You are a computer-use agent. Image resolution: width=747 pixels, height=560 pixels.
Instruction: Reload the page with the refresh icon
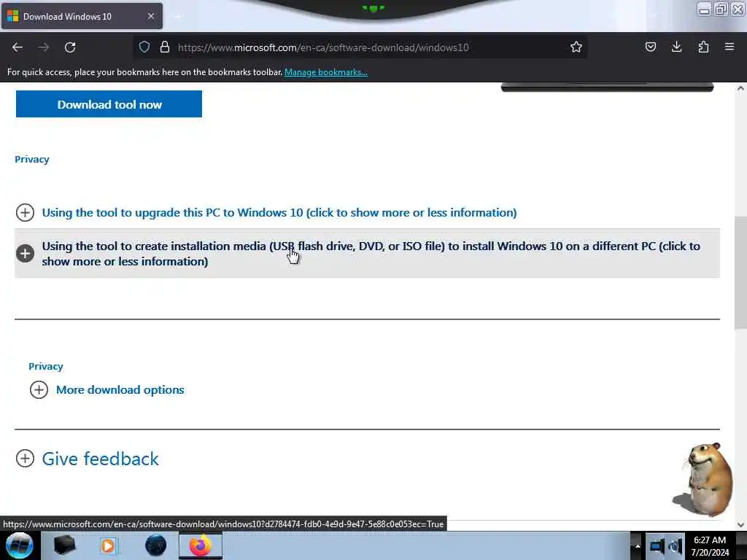click(x=70, y=47)
